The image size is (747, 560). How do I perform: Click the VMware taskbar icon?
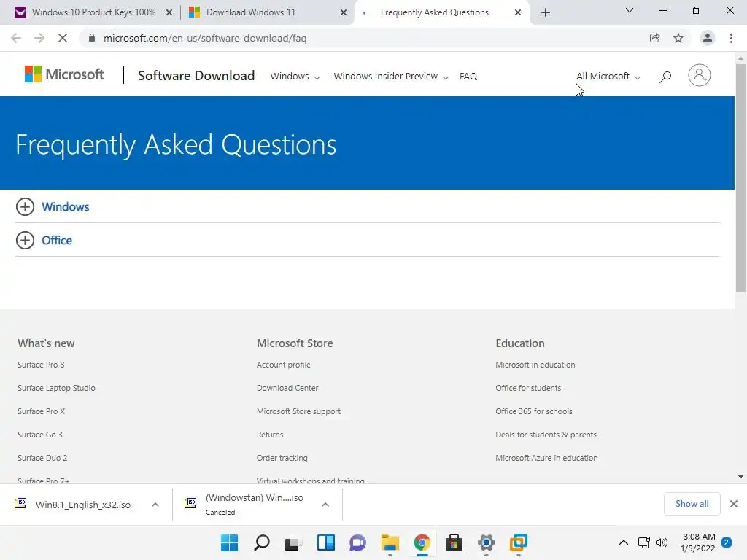(519, 542)
